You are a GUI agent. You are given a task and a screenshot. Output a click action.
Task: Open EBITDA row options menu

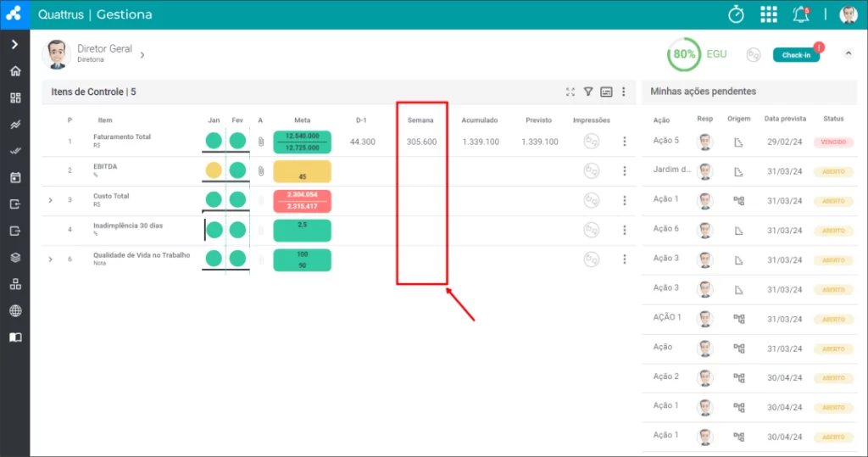pos(625,171)
